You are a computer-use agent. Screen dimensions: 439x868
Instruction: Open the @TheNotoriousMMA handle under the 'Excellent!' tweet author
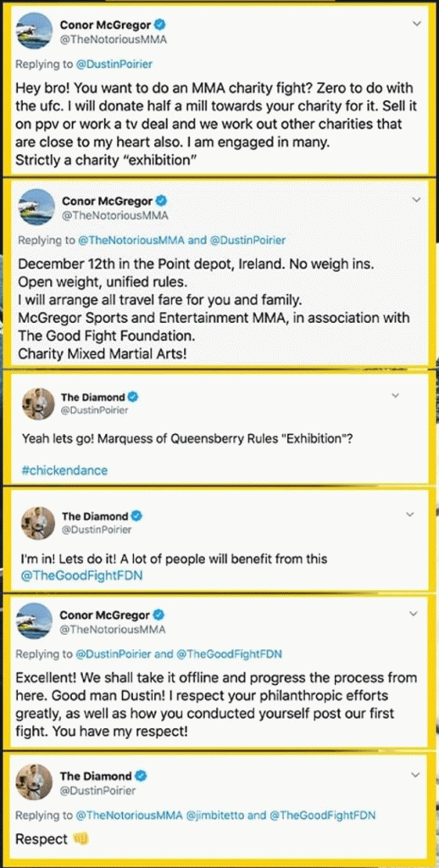click(113, 630)
